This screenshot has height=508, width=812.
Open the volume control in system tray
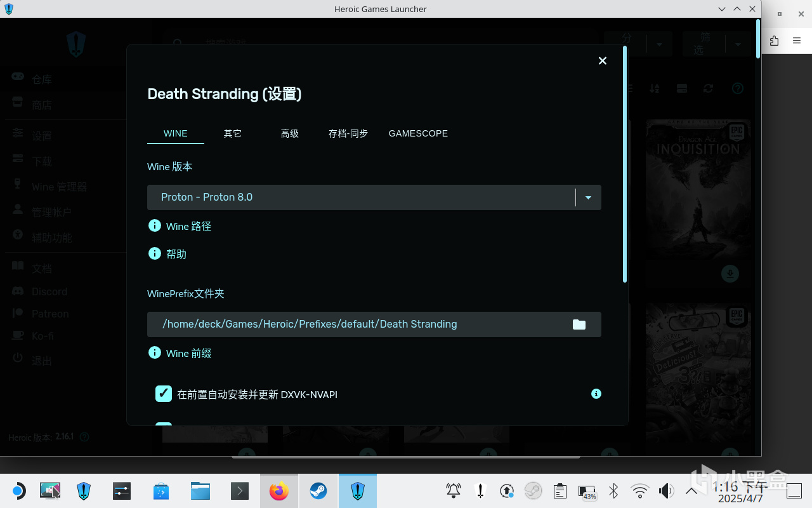coord(666,491)
